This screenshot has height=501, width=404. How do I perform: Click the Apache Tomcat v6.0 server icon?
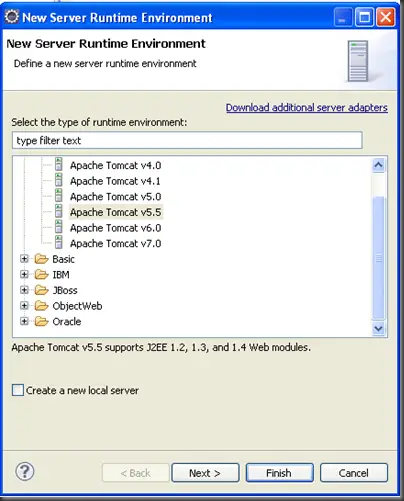click(x=59, y=227)
